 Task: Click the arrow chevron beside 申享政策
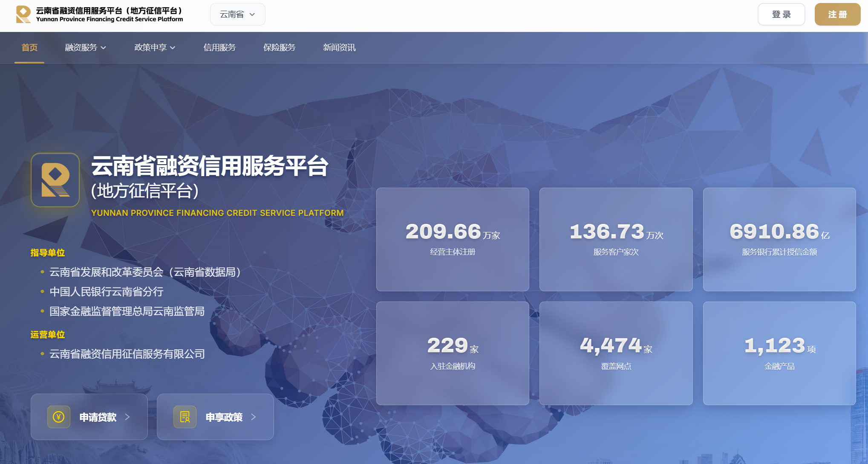pos(254,417)
